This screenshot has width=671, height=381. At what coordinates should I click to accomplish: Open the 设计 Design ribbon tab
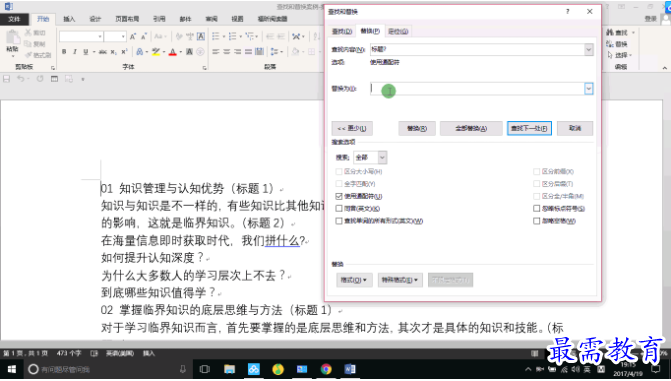point(95,19)
